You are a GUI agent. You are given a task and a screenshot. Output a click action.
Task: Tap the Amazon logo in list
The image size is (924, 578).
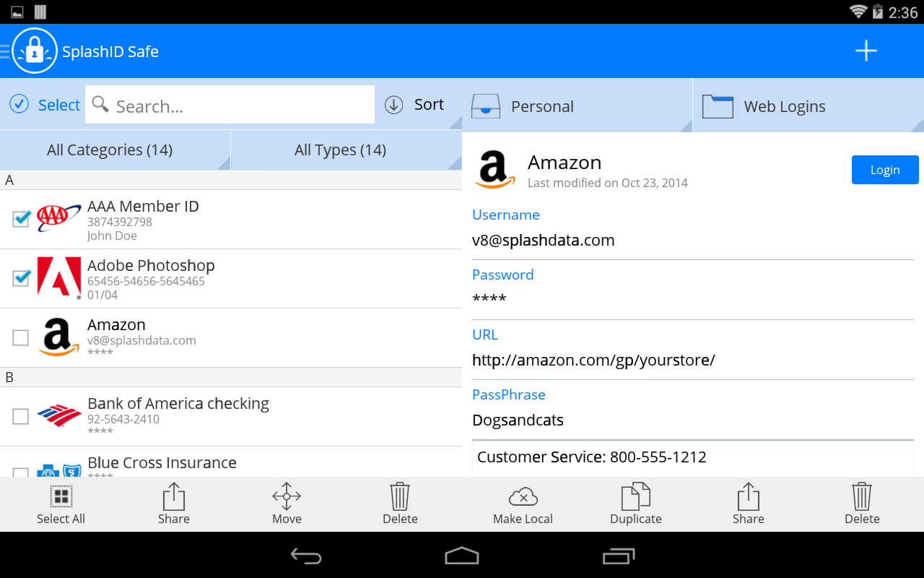[58, 337]
